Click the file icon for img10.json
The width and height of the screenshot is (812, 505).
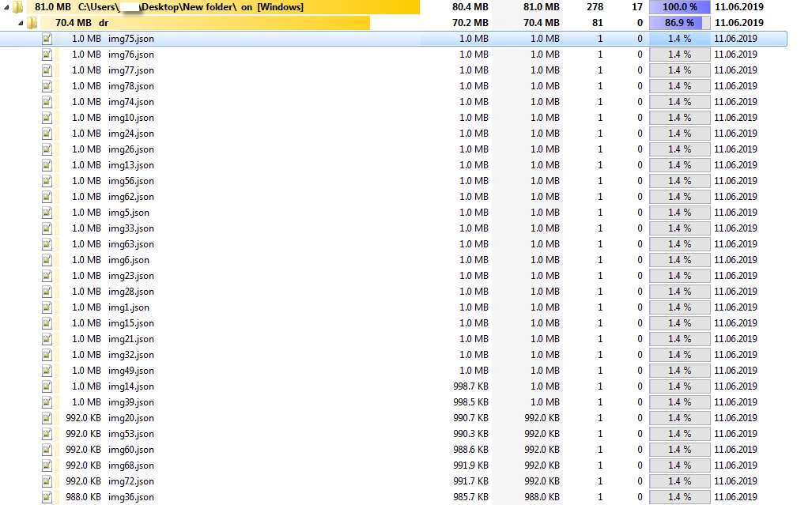[47, 118]
